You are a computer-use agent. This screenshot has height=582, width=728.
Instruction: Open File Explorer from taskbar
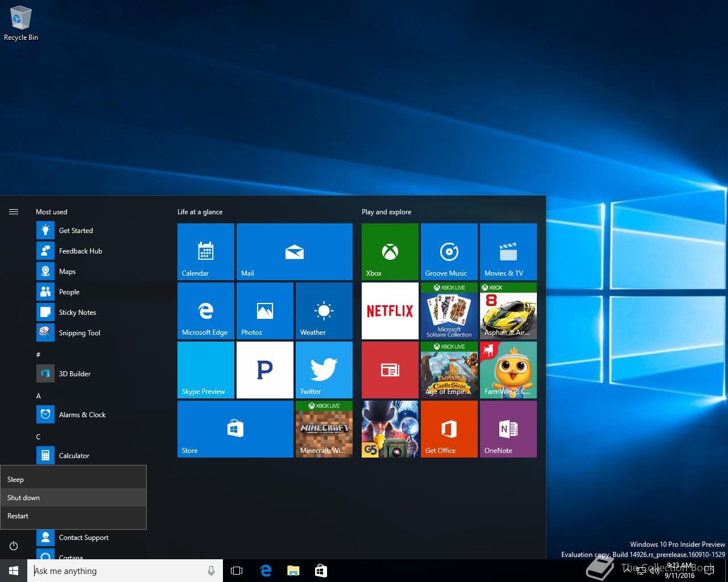point(293,571)
